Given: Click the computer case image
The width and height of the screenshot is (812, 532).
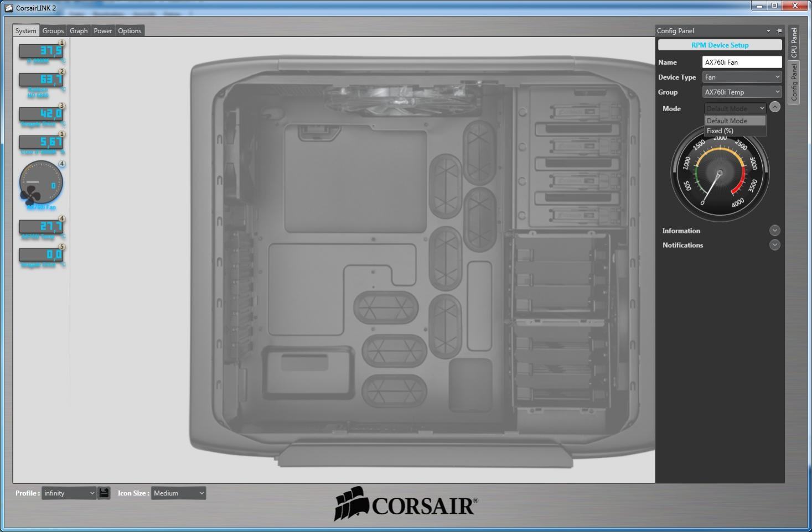Looking at the screenshot, I should pyautogui.click(x=422, y=262).
